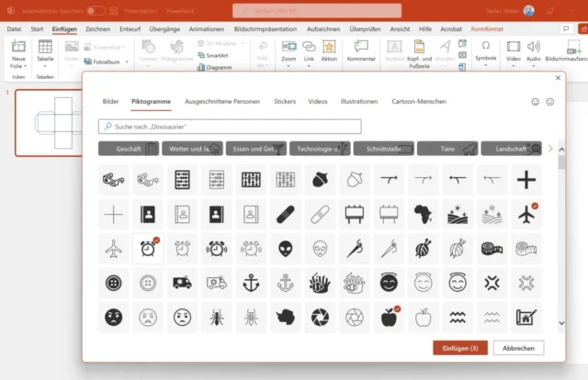Select slide 1 thumbnail
This screenshot has height=380, width=588.
[x=49, y=123]
